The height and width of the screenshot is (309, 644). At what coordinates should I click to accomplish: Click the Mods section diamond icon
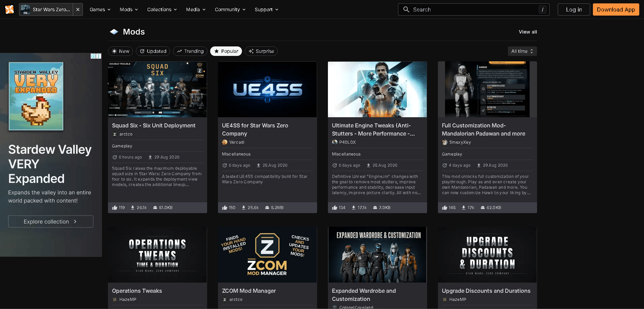click(x=114, y=32)
